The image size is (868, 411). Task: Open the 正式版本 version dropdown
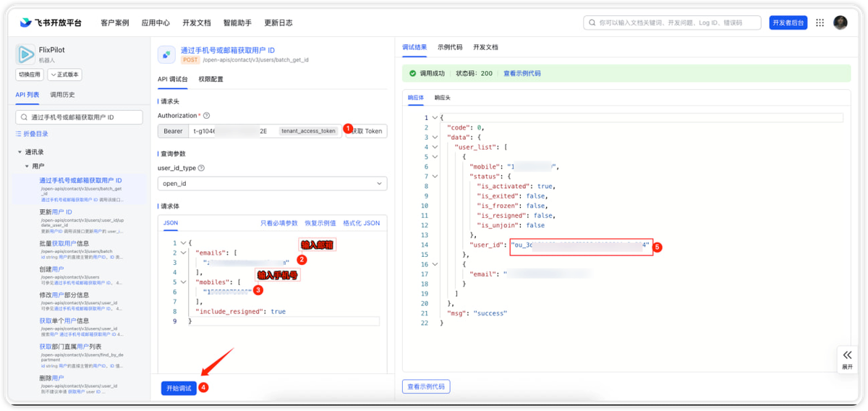pos(65,75)
